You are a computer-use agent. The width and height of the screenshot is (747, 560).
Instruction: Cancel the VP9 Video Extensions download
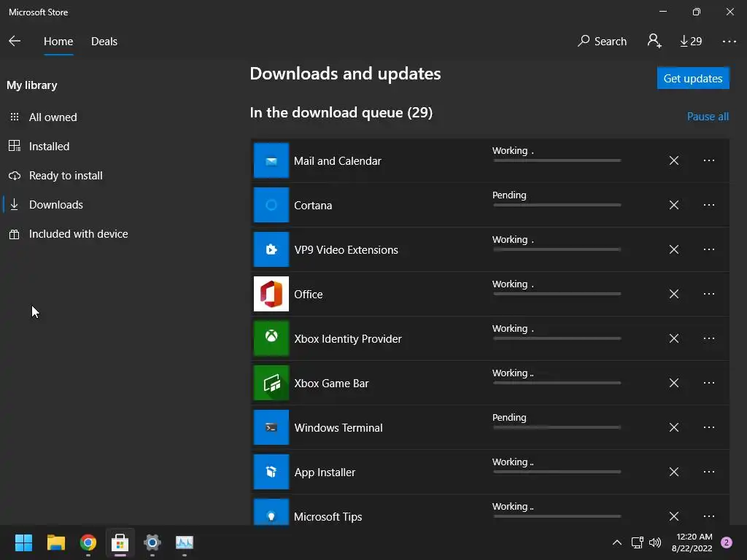pyautogui.click(x=673, y=249)
